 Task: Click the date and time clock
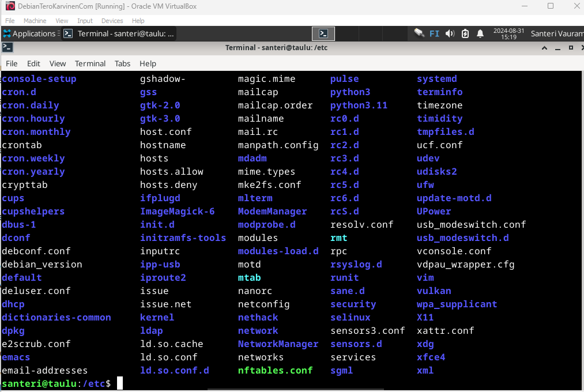[x=505, y=33]
